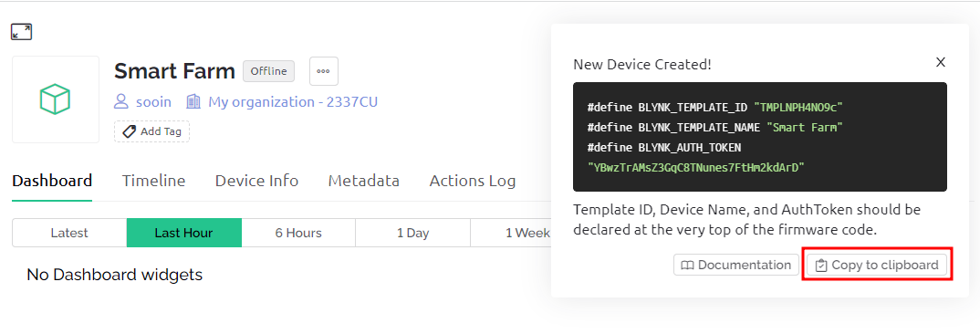Open the Documentation button

[x=736, y=266]
